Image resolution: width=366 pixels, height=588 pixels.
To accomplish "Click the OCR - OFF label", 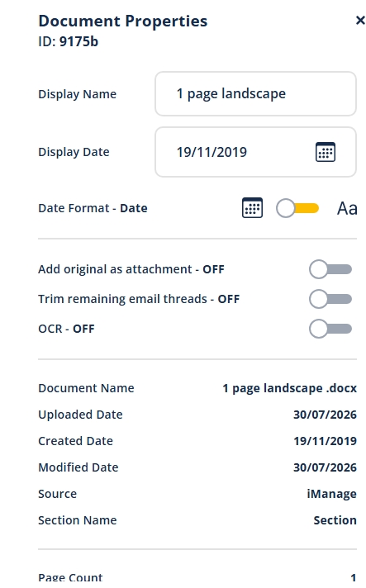I will coord(66,329).
